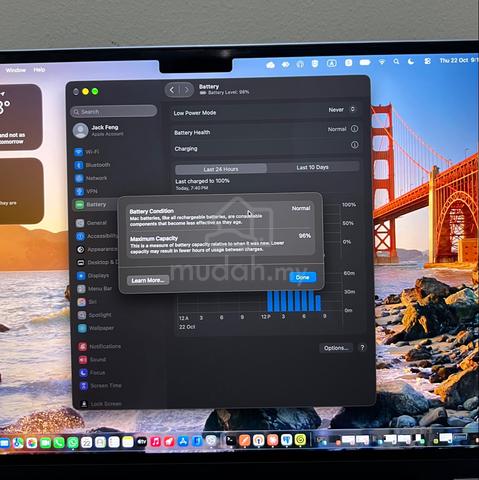Switch to the Last 10 Days tab
The image size is (479, 480).
click(x=313, y=167)
